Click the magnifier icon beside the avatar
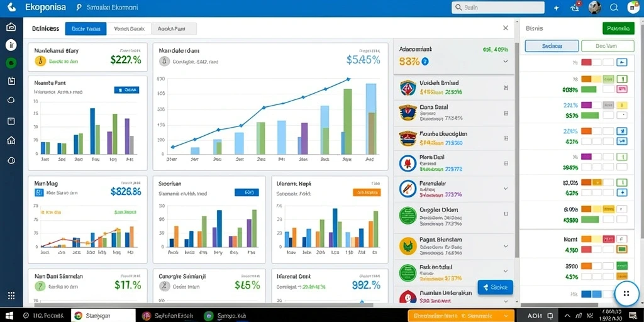Viewport: 644px width, 322px height. (x=614, y=8)
